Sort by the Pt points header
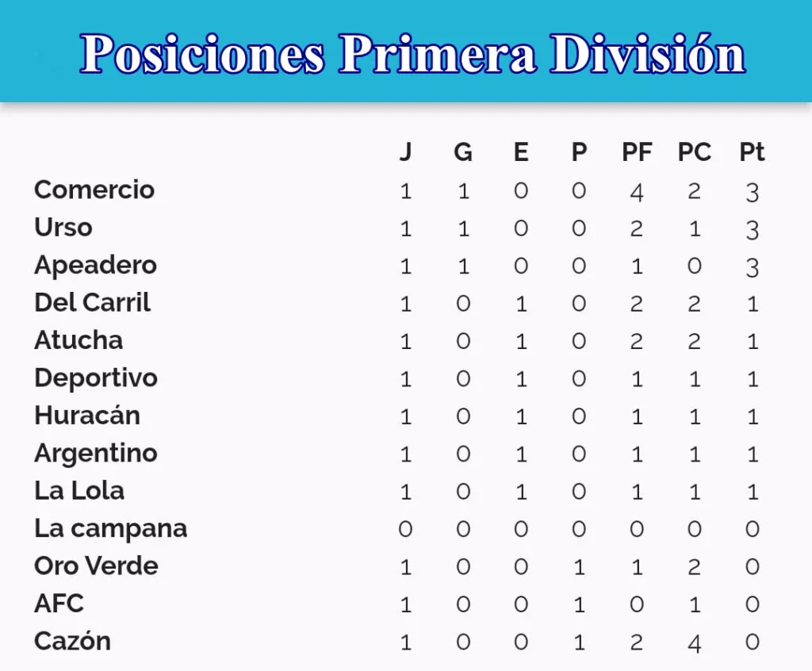812x671 pixels. [752, 152]
